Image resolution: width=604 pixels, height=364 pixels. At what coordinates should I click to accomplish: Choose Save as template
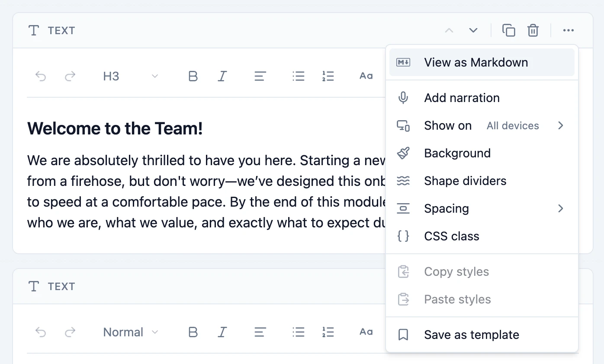click(482, 335)
